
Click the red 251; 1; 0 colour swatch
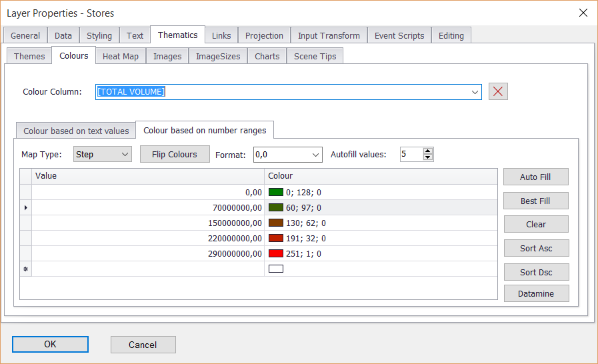[x=275, y=253]
